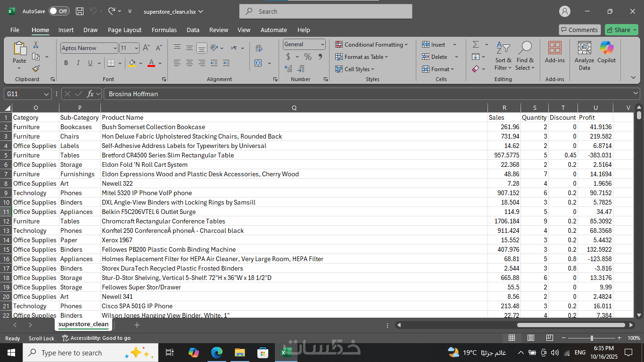Click the Orientation text angle icon
This screenshot has width=644, height=362.
(214, 48)
